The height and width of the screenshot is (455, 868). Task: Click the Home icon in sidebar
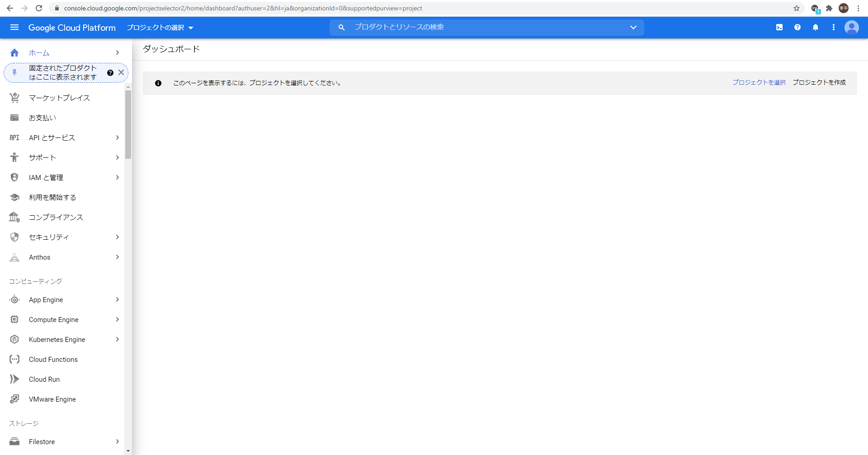coord(14,52)
